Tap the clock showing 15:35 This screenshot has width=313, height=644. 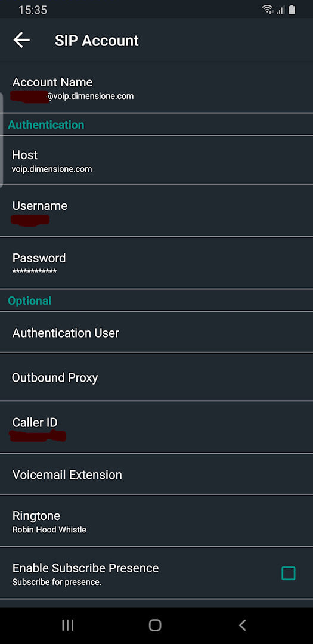[x=33, y=10]
